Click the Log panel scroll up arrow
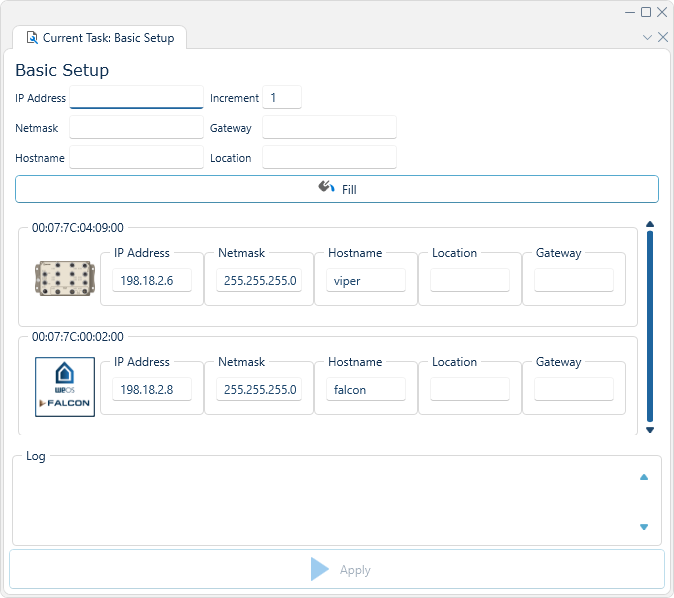Image resolution: width=674 pixels, height=598 pixels. click(643, 478)
